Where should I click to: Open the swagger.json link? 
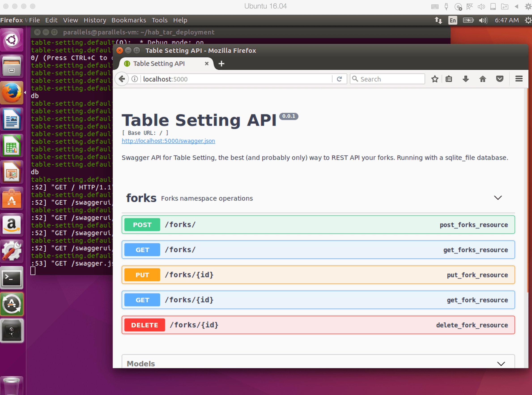168,141
